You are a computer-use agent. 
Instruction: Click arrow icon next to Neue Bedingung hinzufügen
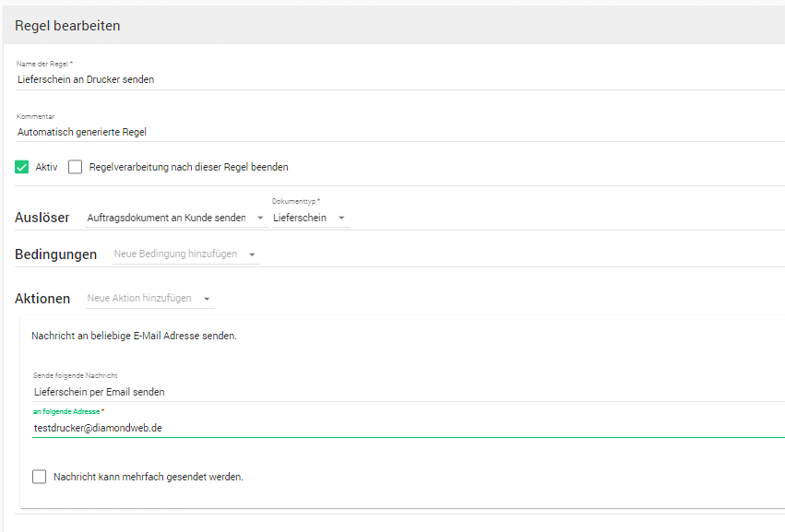(x=253, y=254)
